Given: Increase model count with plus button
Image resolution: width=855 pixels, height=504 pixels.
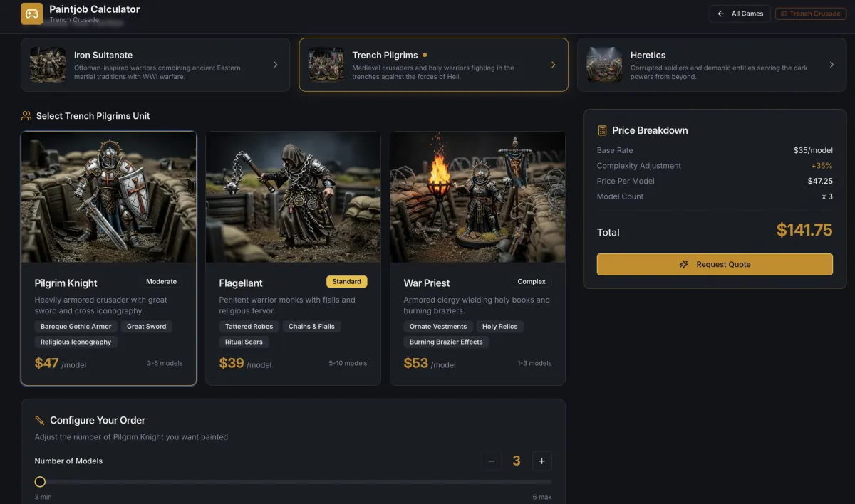Looking at the screenshot, I should tap(541, 461).
